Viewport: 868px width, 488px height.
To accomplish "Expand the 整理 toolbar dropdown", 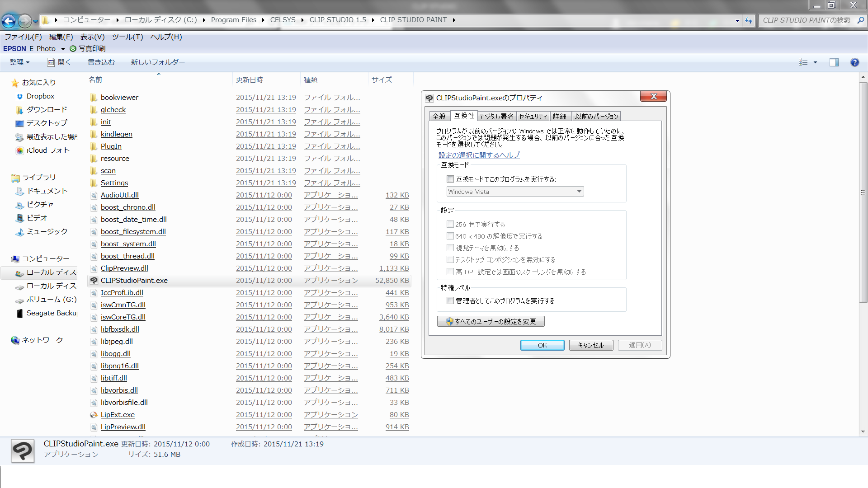I will point(19,62).
